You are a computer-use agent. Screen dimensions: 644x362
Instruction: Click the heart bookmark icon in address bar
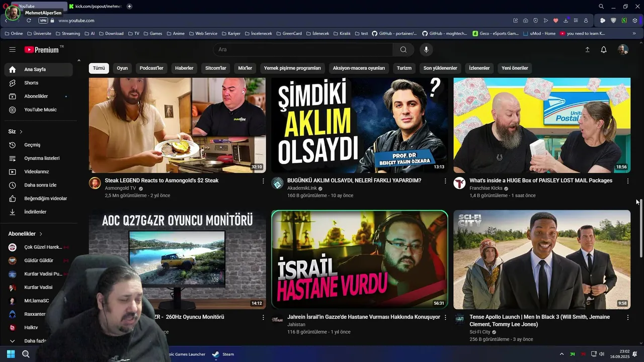[x=555, y=21]
